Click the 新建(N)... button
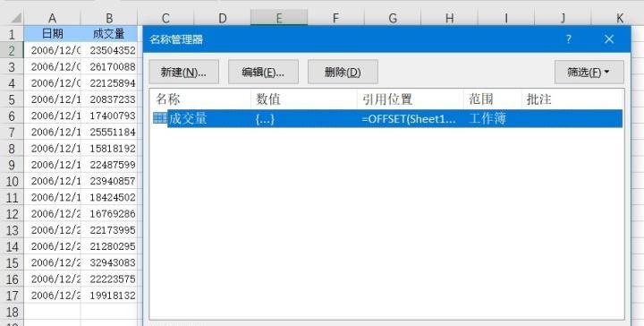 pos(183,72)
